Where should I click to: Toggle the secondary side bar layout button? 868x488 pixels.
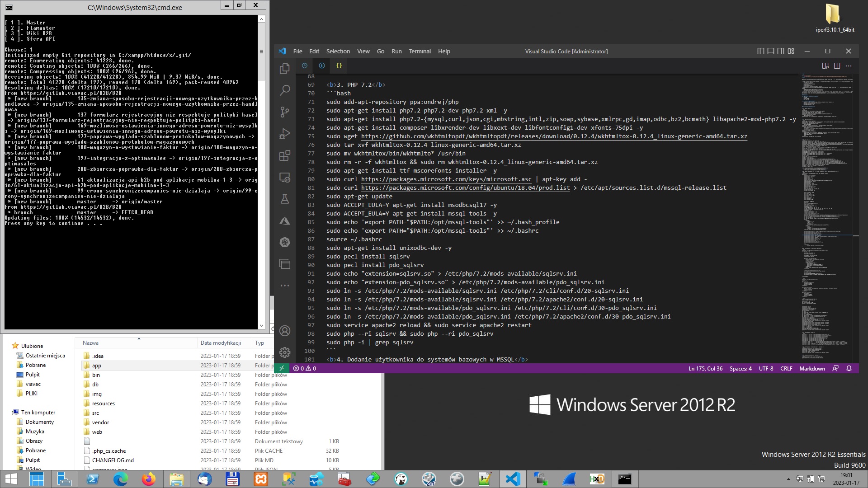pos(781,51)
